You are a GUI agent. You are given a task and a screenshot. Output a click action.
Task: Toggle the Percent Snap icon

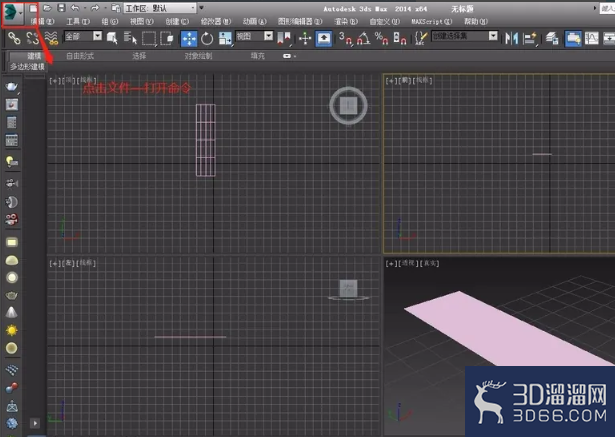pos(381,38)
